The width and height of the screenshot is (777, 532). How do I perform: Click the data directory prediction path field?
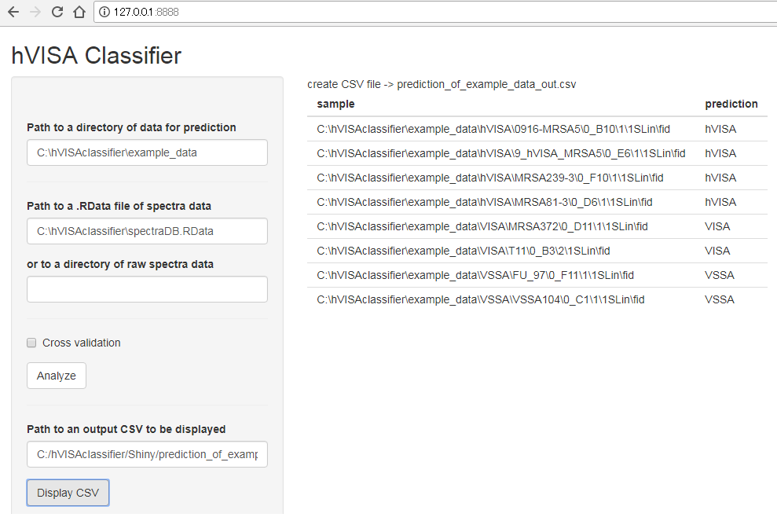[147, 152]
